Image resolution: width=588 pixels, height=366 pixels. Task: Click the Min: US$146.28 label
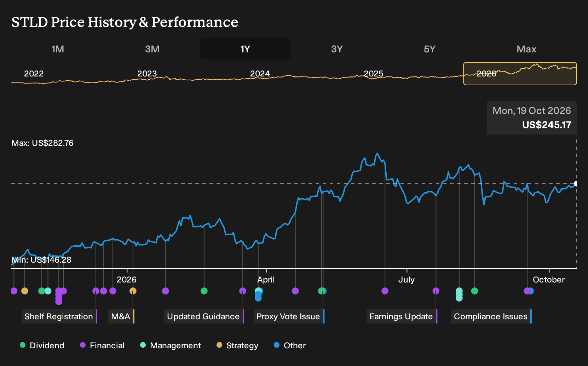(41, 260)
